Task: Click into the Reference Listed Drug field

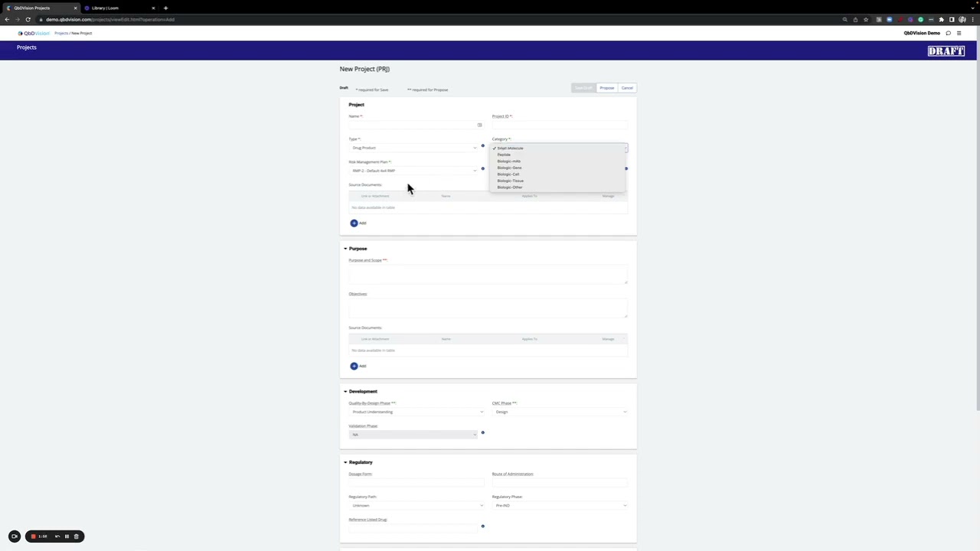Action: coord(413,528)
